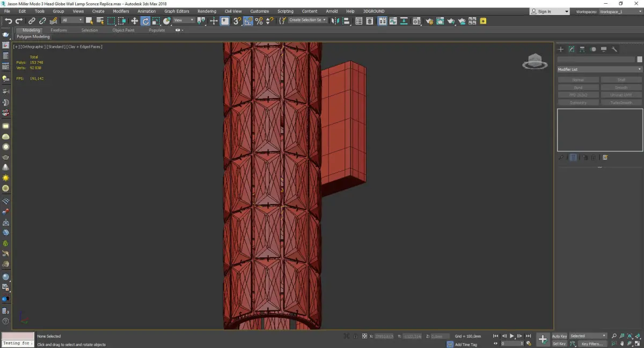Switch to the Freeform ribbon tab
Screen dimensions: 644x348
(58, 31)
